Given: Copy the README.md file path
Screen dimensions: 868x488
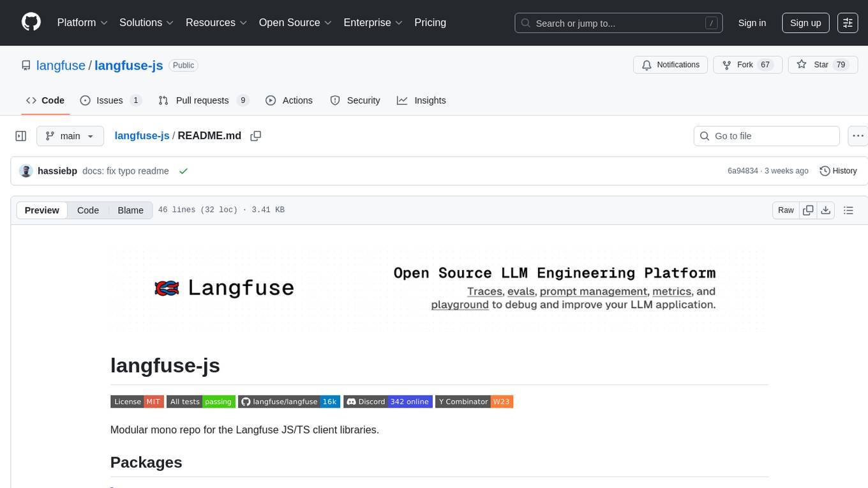Looking at the screenshot, I should tap(256, 136).
